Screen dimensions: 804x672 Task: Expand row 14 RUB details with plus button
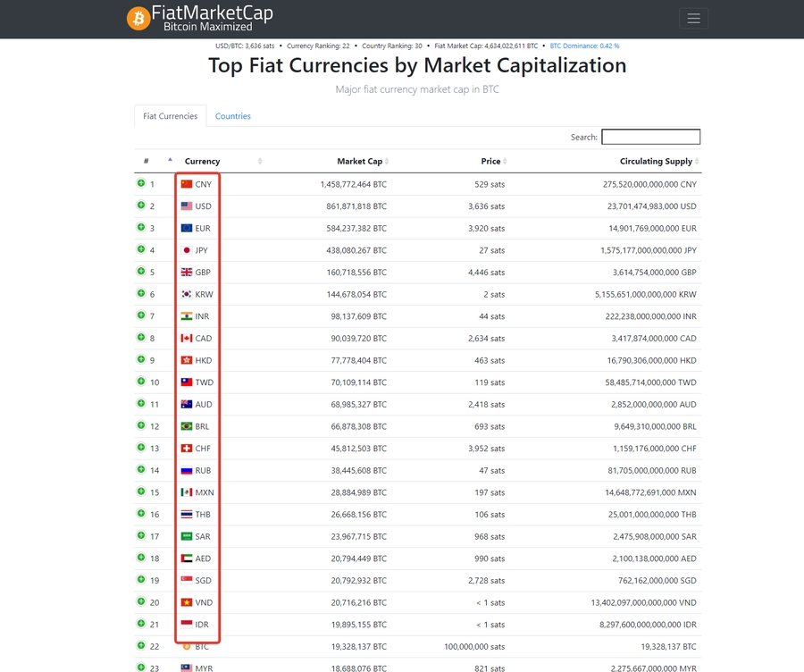point(141,469)
